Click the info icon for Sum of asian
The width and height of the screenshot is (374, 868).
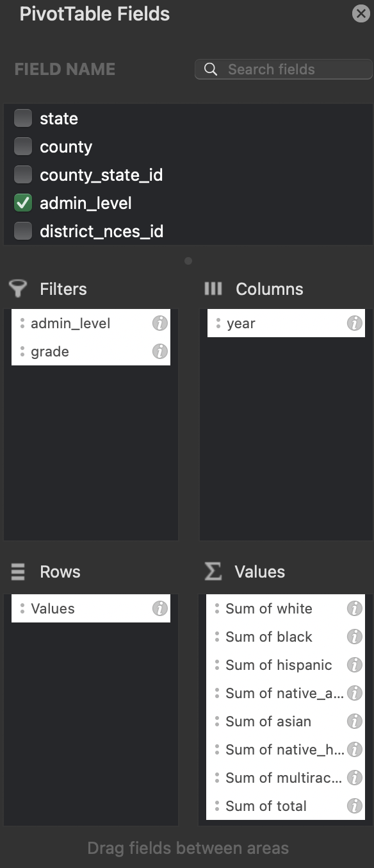pos(355,721)
